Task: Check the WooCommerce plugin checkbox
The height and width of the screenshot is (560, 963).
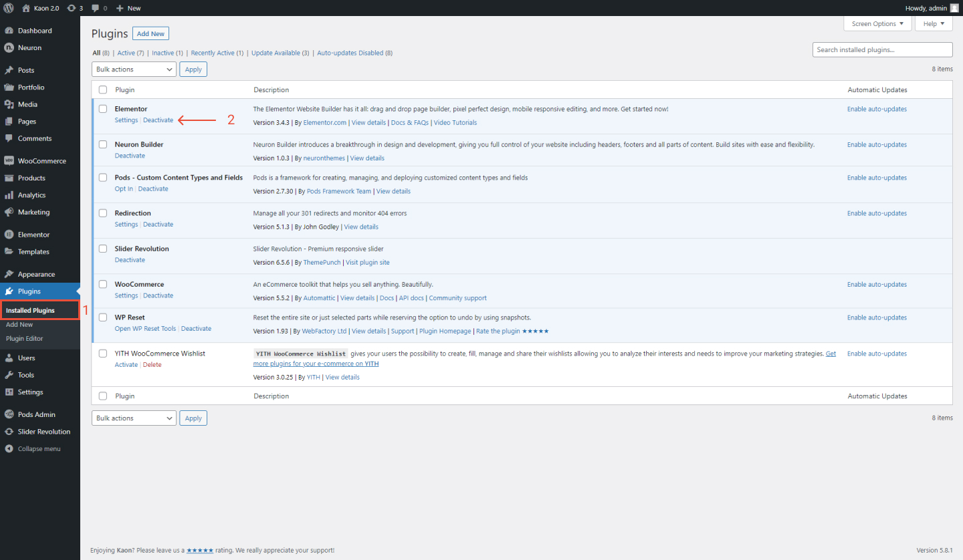Action: point(103,284)
